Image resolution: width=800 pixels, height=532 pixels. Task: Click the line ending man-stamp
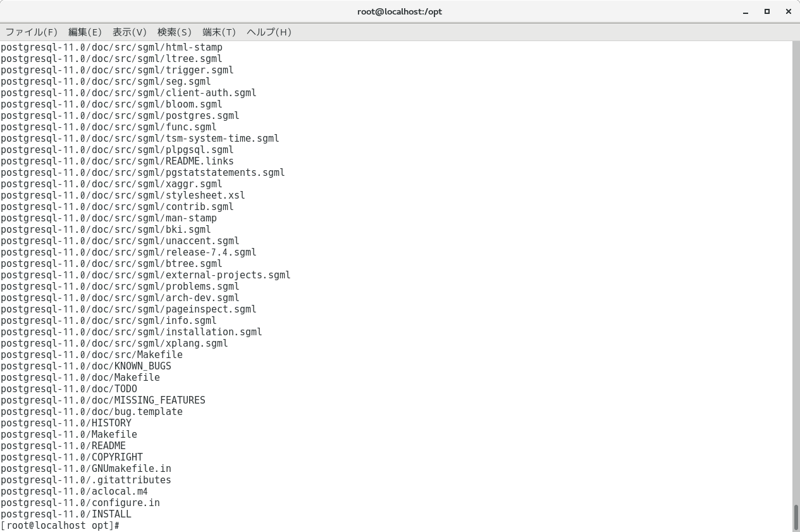(x=109, y=218)
